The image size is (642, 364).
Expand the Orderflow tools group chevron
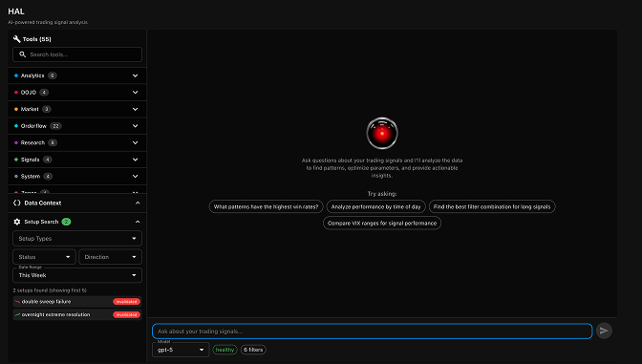[x=135, y=126]
